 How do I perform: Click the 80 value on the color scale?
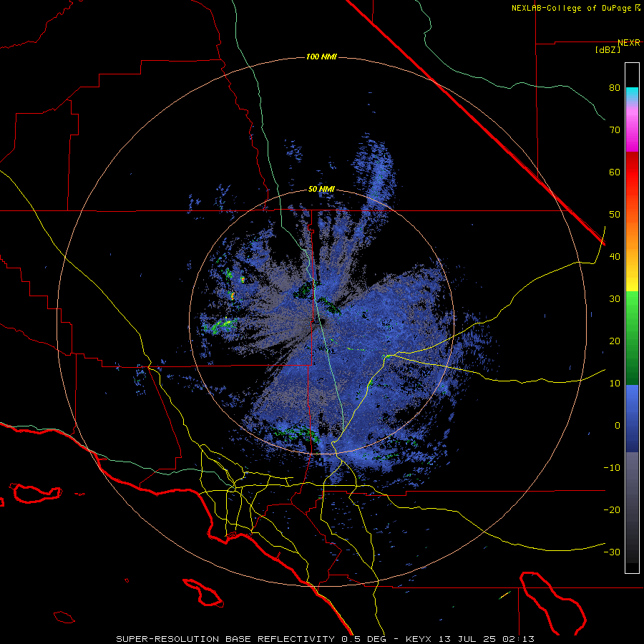(x=615, y=88)
